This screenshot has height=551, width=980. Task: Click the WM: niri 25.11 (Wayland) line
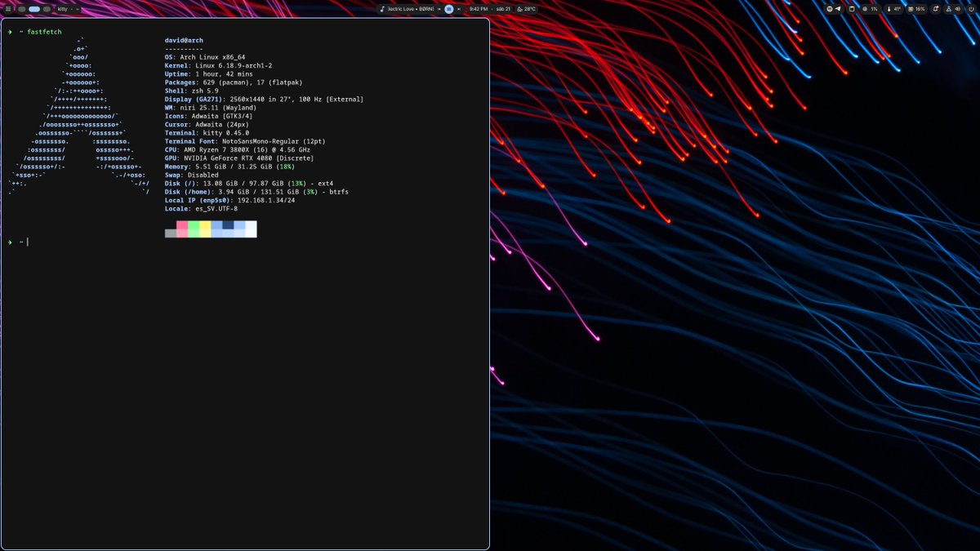tap(211, 108)
